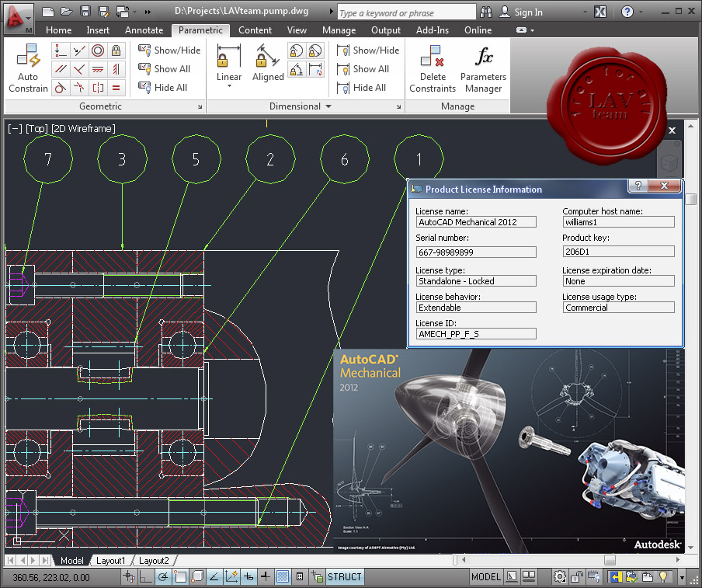
Task: Switch to the Layout1 tab
Action: click(x=110, y=560)
